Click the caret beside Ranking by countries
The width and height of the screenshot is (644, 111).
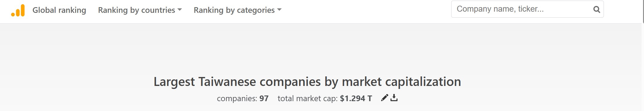pyautogui.click(x=180, y=10)
